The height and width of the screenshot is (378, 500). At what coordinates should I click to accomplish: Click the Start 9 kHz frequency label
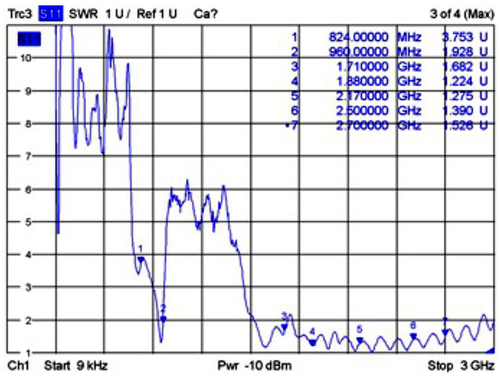[x=76, y=366]
